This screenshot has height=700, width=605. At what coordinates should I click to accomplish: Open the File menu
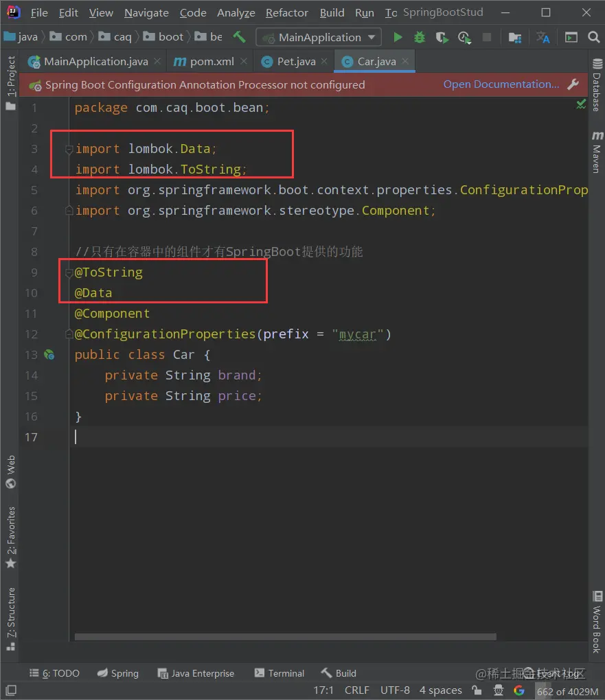click(x=39, y=13)
